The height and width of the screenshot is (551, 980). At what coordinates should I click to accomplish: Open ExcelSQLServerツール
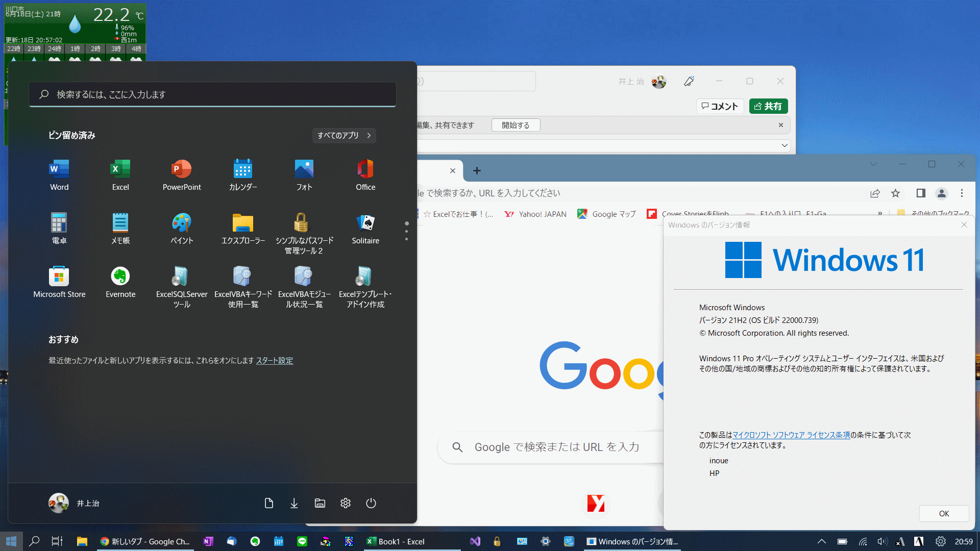point(182,287)
